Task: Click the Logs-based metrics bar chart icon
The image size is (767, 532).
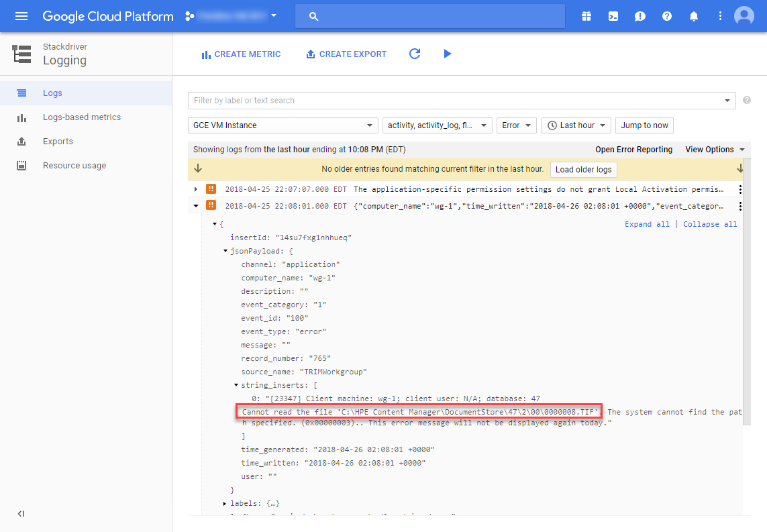Action: coord(21,118)
